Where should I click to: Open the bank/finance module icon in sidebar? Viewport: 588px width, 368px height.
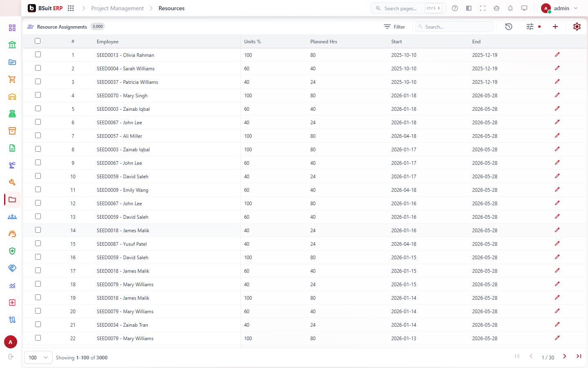(12, 45)
